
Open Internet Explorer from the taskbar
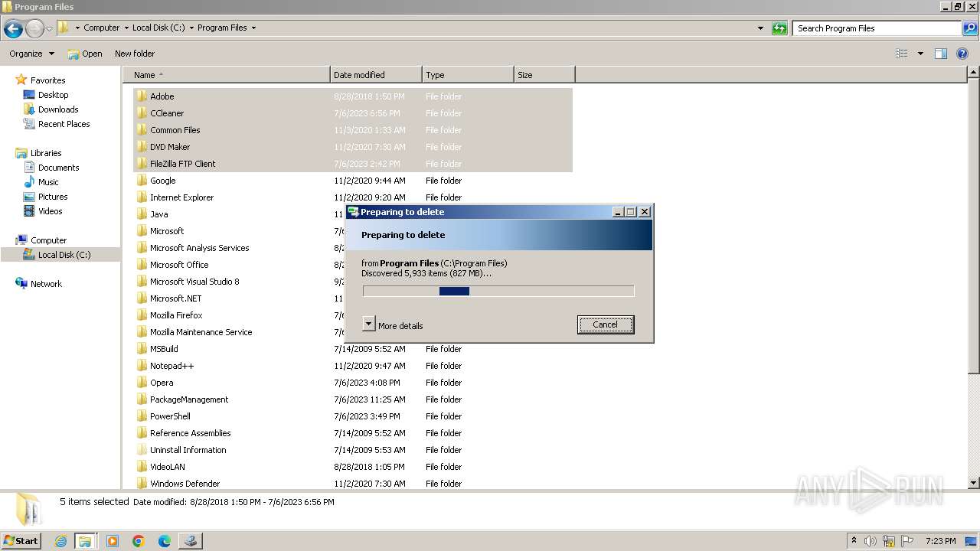(x=61, y=541)
